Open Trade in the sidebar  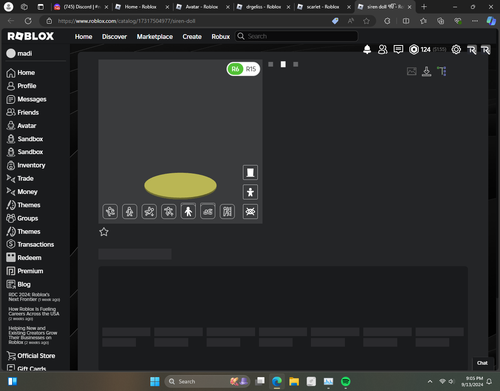pos(20,179)
